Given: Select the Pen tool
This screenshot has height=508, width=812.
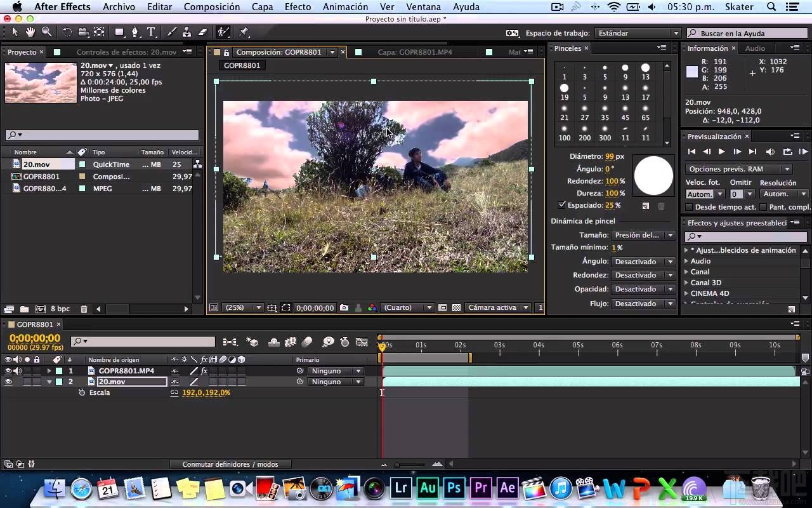Looking at the screenshot, I should tap(135, 32).
